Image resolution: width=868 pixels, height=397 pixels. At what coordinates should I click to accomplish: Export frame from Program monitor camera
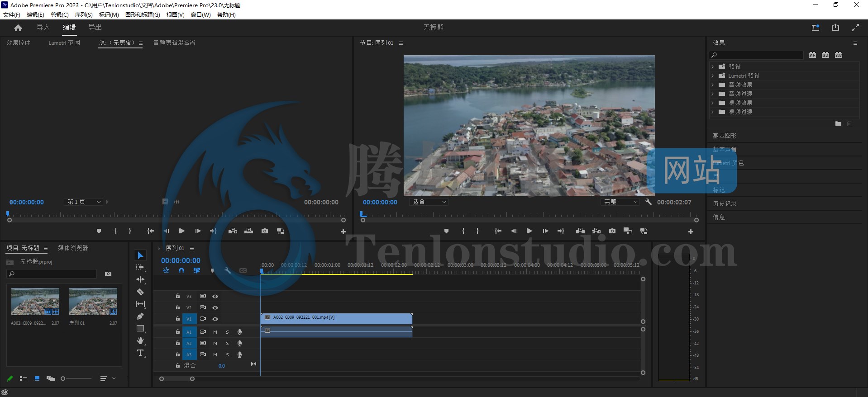coord(612,231)
